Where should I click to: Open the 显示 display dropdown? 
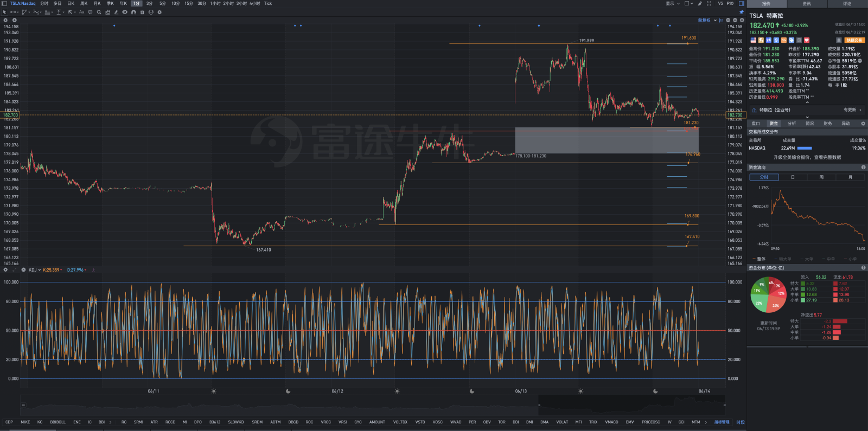point(673,3)
